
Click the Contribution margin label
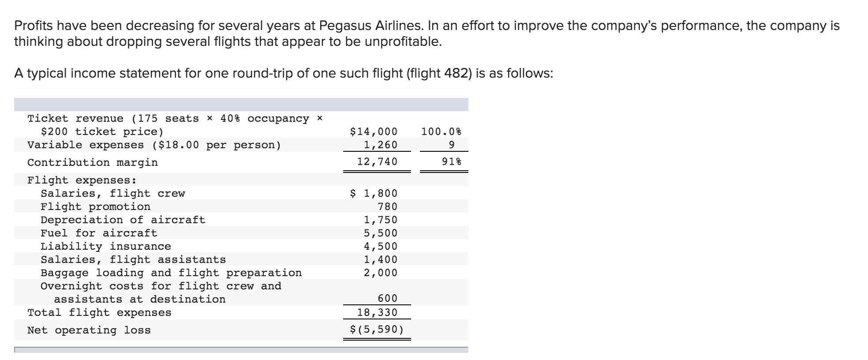[x=92, y=162]
